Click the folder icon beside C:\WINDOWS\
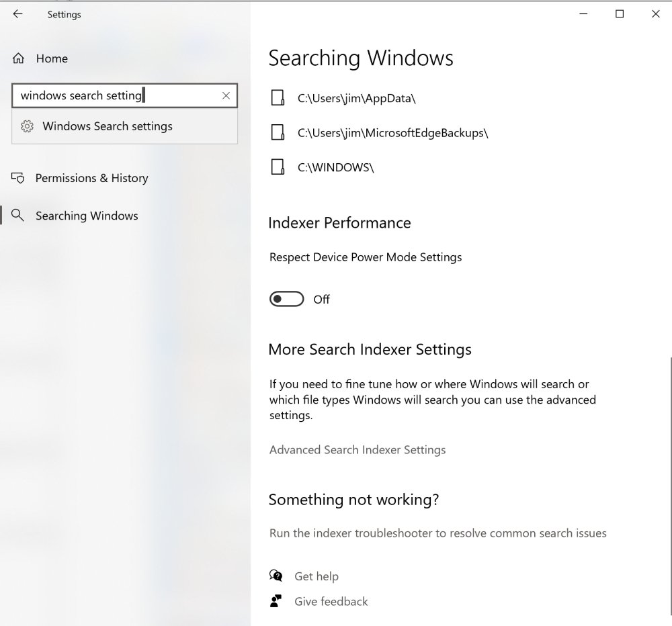Screen dimensions: 672x626 [x=278, y=167]
